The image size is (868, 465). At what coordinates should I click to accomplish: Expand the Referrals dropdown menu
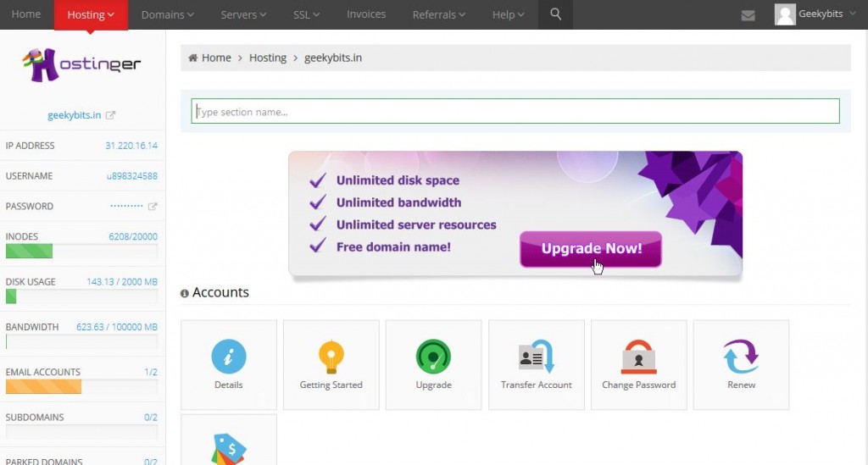439,15
